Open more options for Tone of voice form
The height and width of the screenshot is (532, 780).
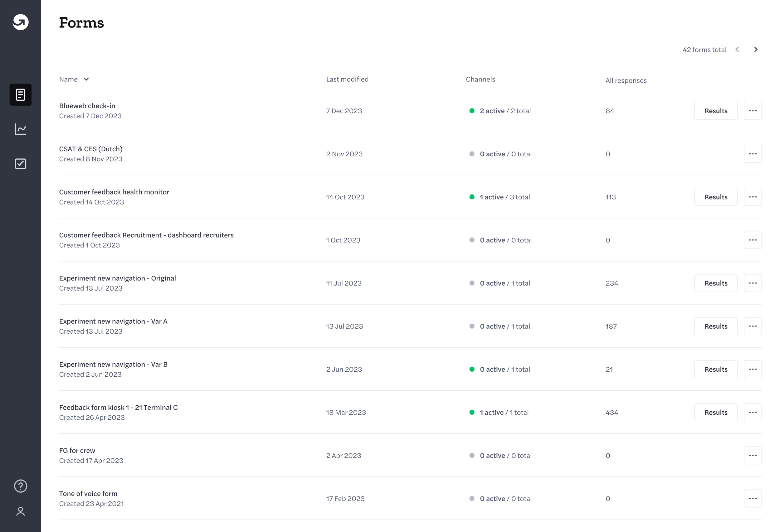coord(753,498)
